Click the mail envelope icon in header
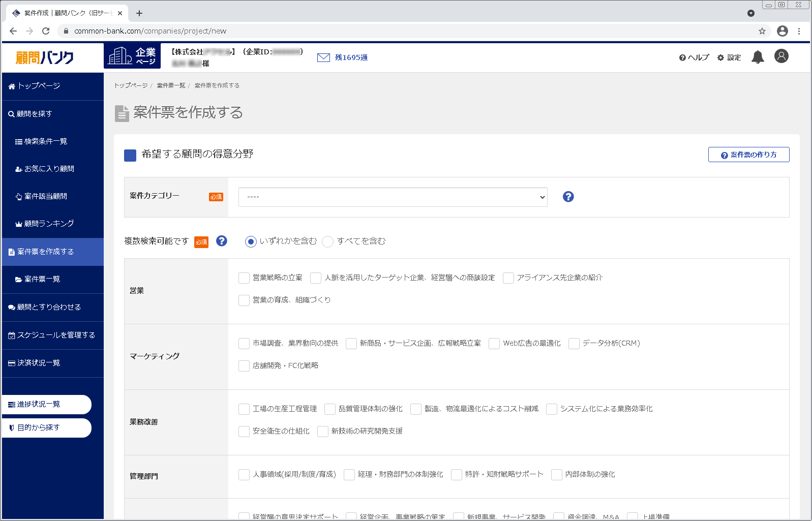 (323, 57)
